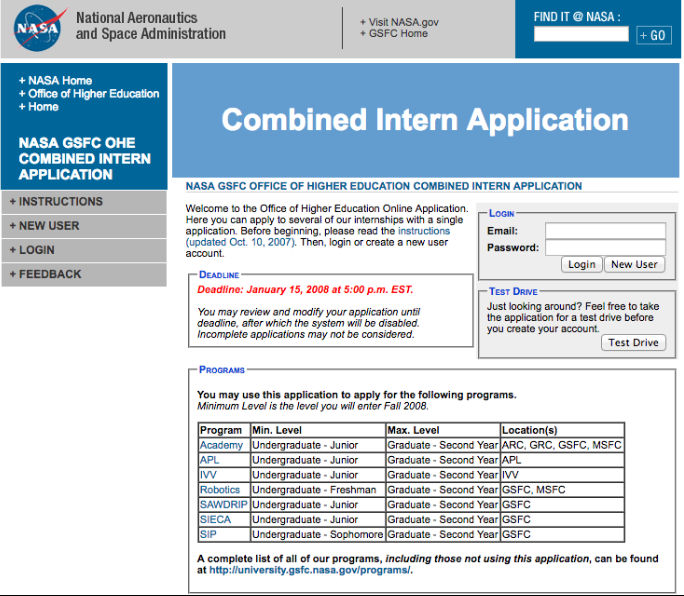Viewport: 684px width, 596px height.
Task: Click the New User button in the Login box
Action: click(x=634, y=264)
